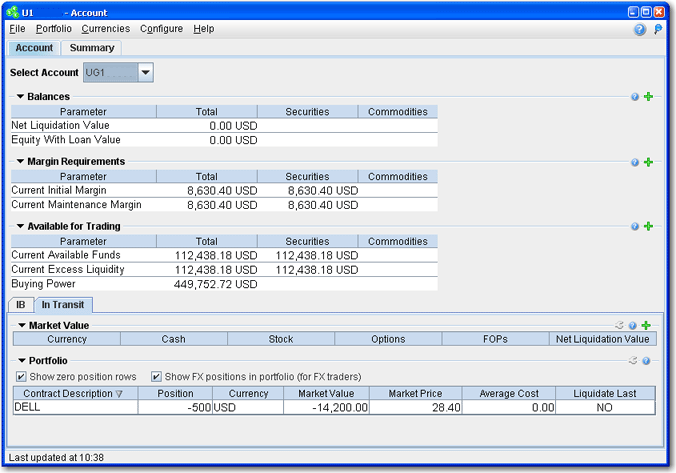This screenshot has width=676, height=473.
Task: Collapse the Margin Requirements section
Action: click(x=20, y=161)
